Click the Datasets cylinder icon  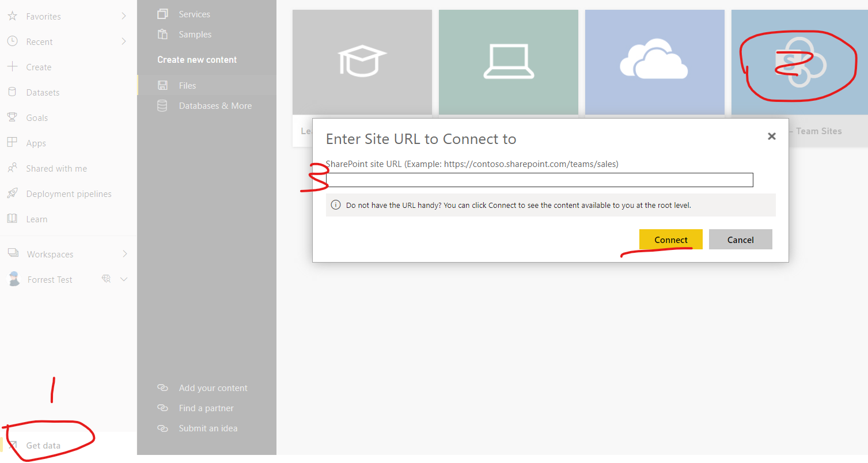coord(12,92)
